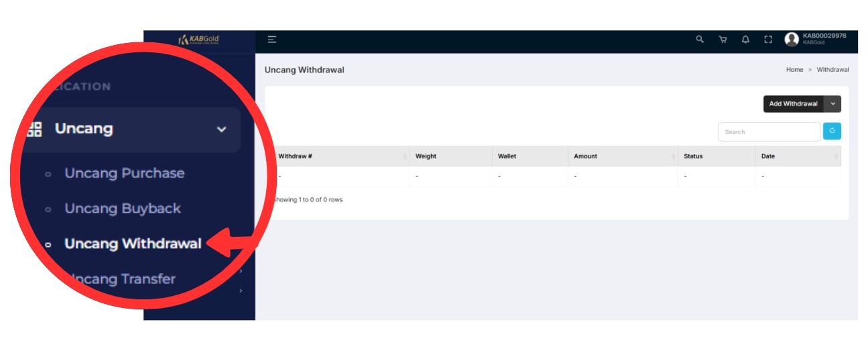Open the shopping cart icon
The width and height of the screenshot is (868, 357).
click(723, 40)
